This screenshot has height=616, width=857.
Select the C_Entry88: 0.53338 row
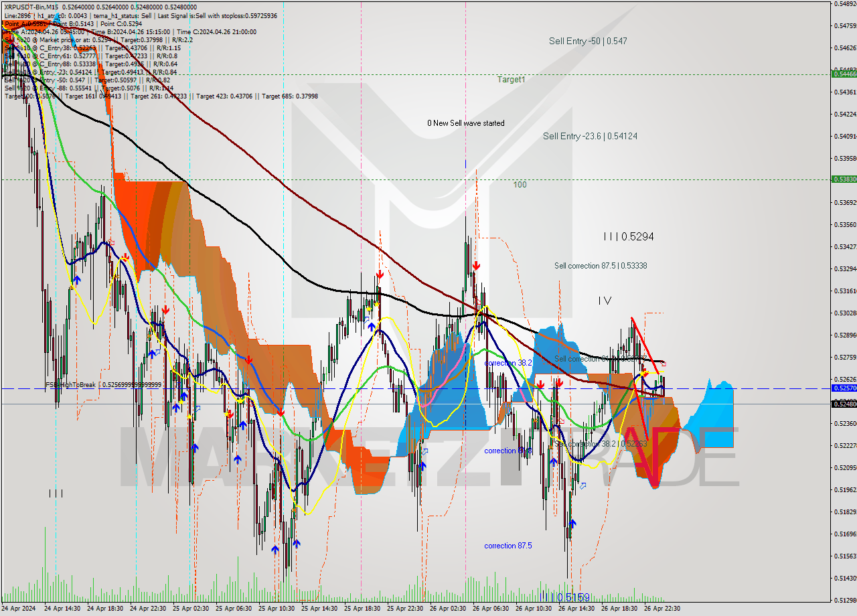[91, 64]
